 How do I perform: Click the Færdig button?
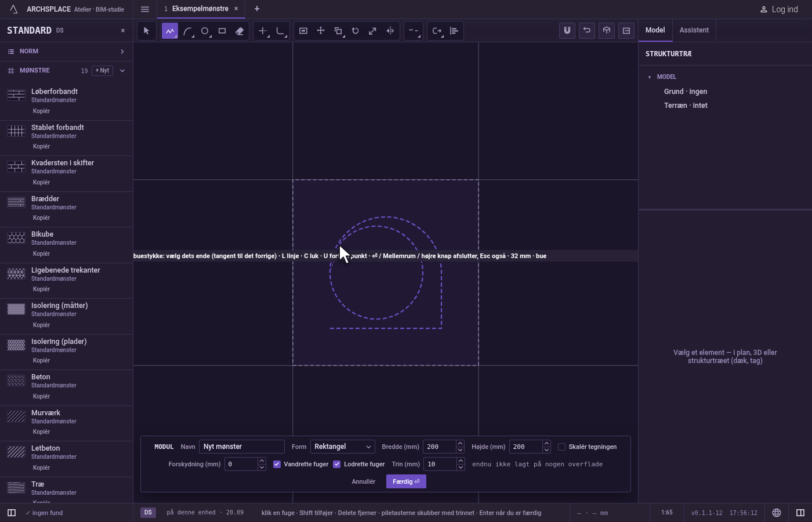[406, 481]
